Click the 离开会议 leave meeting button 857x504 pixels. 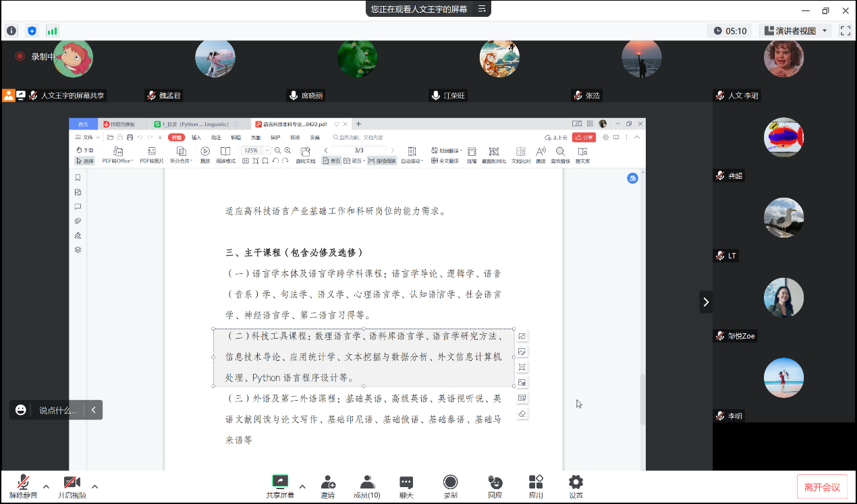[822, 487]
